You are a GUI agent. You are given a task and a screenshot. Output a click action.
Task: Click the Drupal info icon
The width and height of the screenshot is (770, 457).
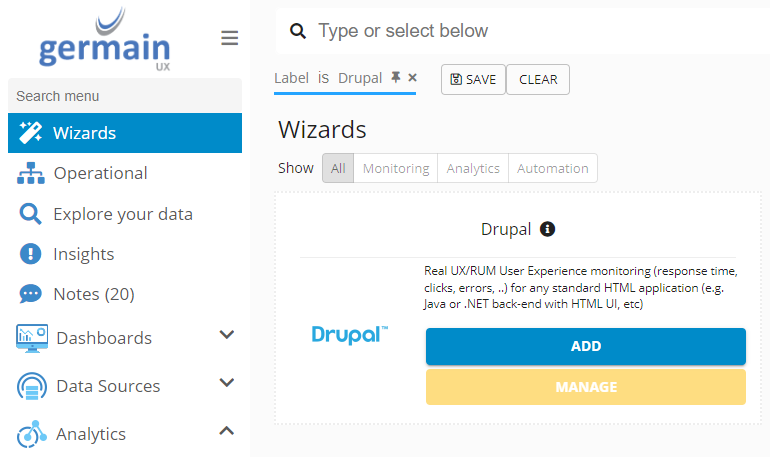click(x=547, y=229)
